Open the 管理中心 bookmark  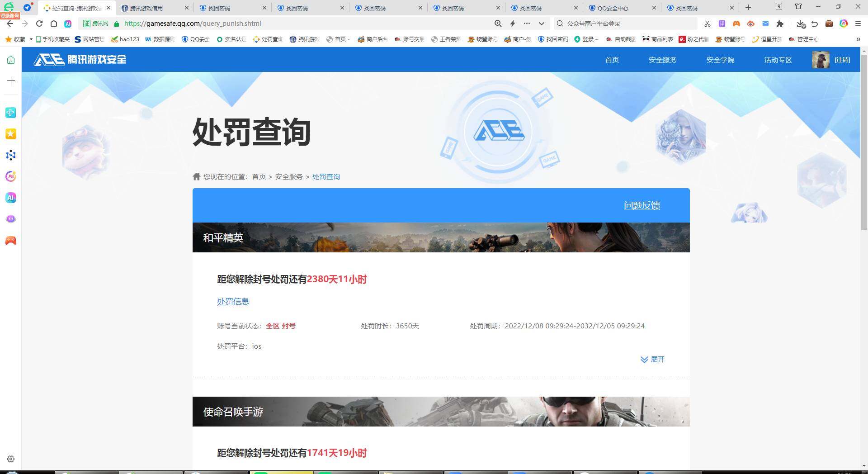point(803,39)
